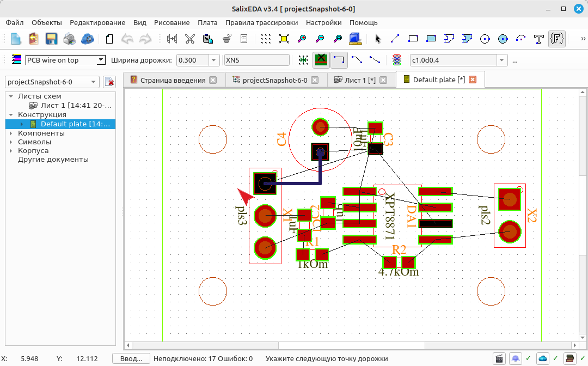Select the line drawing tool
This screenshot has height=366, width=588.
click(x=395, y=39)
